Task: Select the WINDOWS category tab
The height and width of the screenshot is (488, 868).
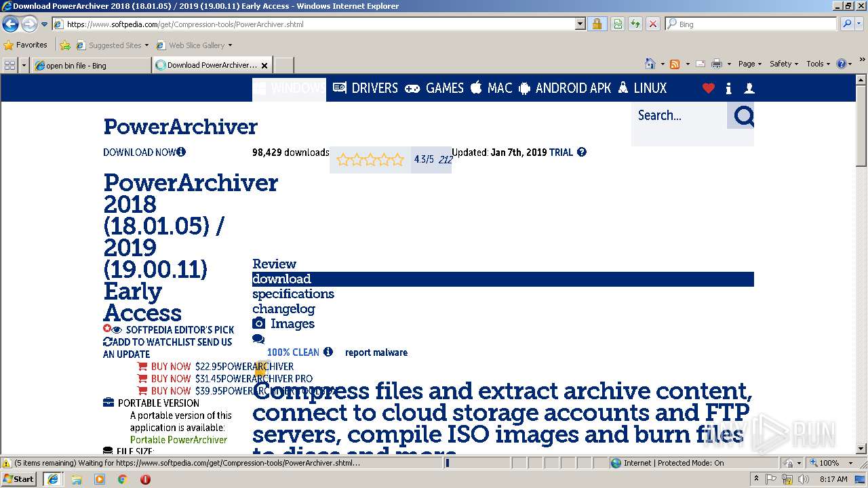Action: pyautogui.click(x=289, y=89)
